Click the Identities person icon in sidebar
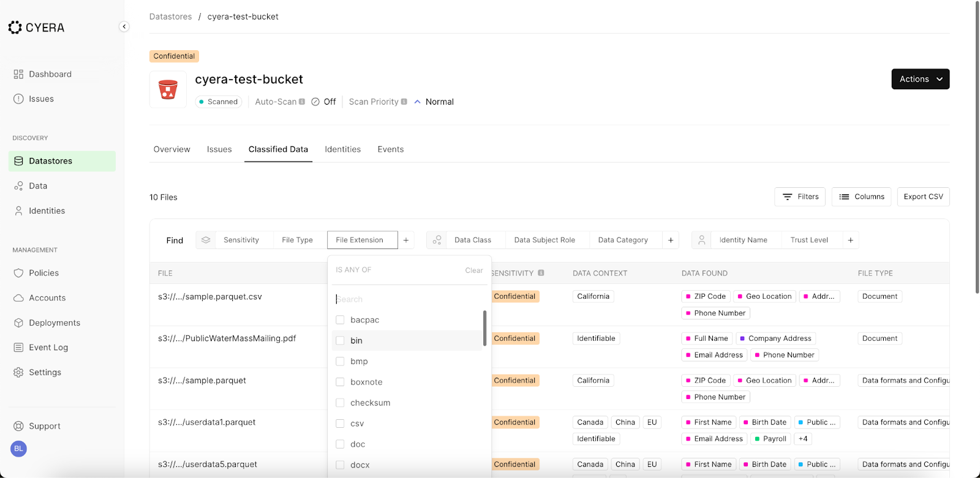This screenshot has height=478, width=980. [x=18, y=211]
